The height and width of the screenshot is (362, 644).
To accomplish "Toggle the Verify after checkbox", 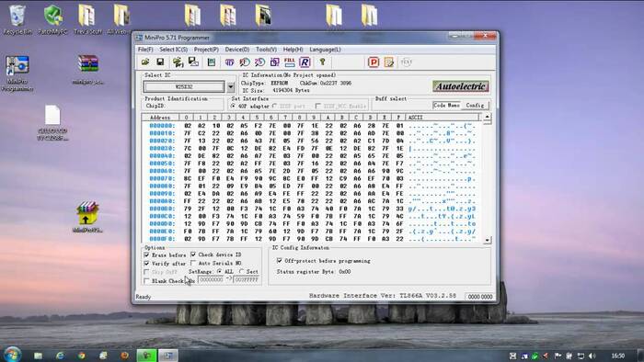I will (x=146, y=263).
